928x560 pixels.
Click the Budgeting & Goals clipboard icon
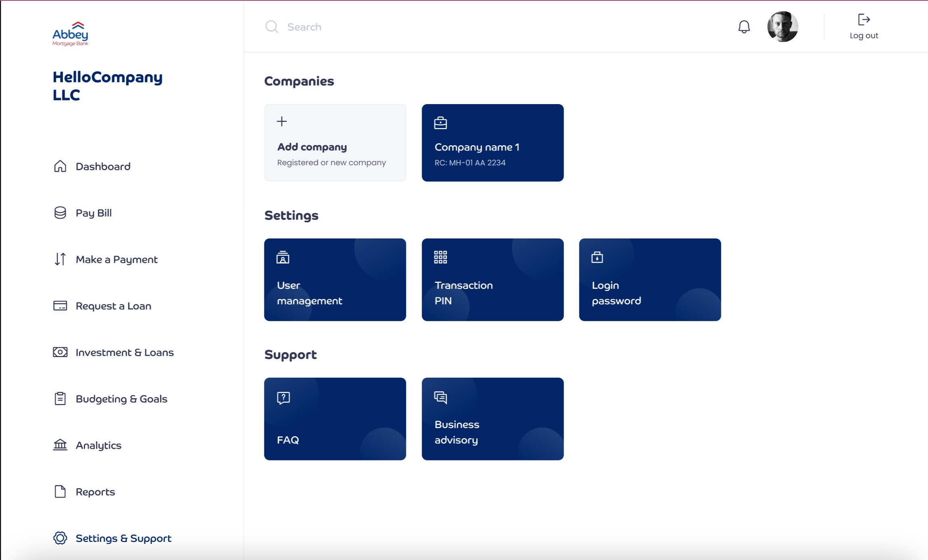point(60,399)
